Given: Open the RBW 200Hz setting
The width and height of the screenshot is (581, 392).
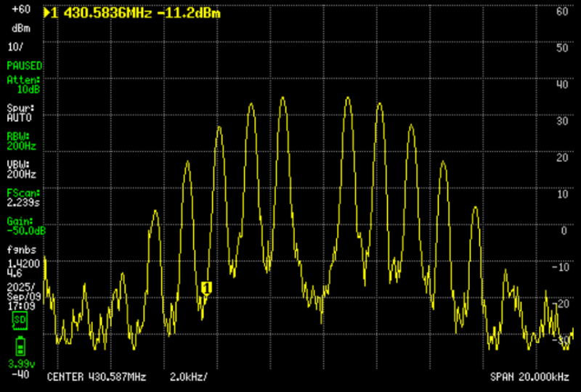Looking at the screenshot, I should (21, 140).
